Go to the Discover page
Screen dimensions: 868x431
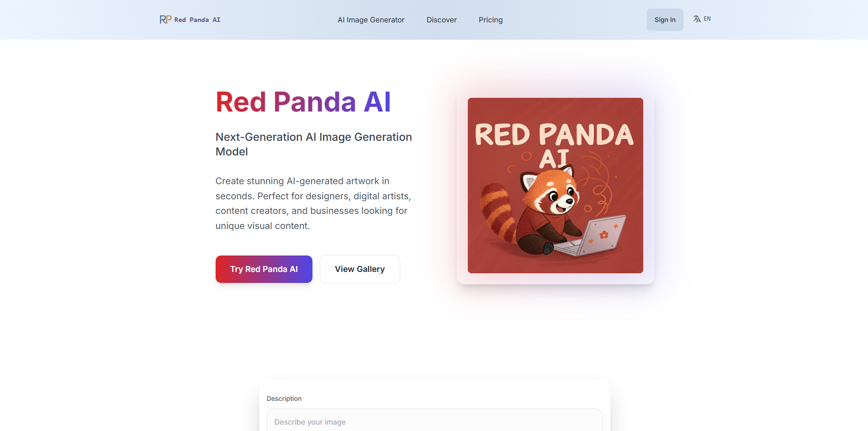(441, 20)
